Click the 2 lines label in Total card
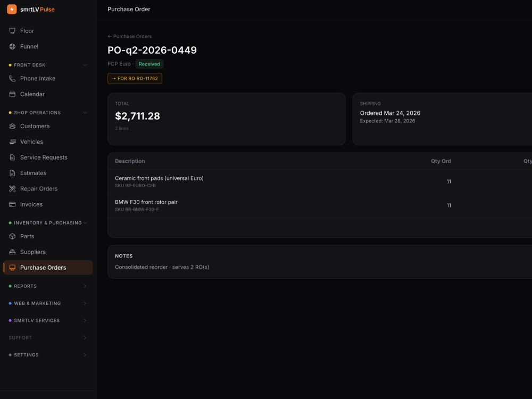 [x=121, y=128]
